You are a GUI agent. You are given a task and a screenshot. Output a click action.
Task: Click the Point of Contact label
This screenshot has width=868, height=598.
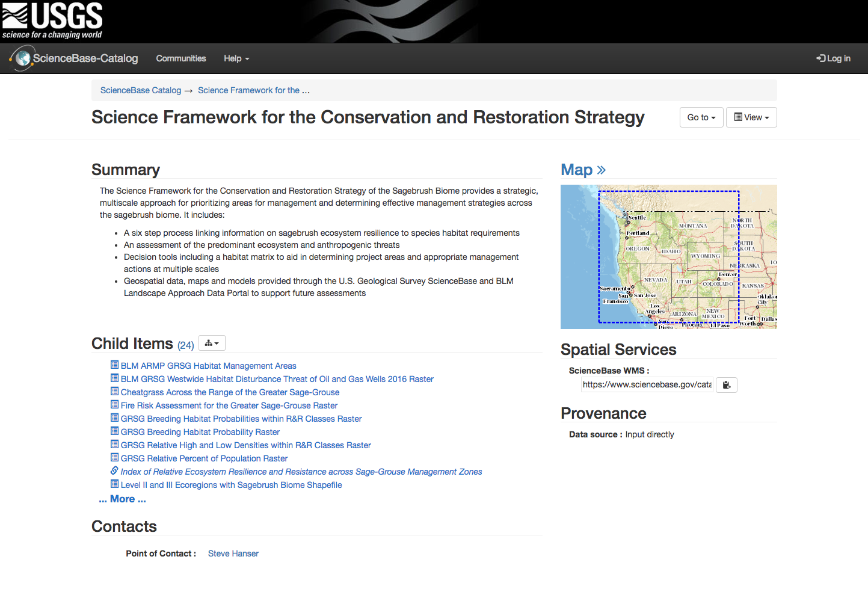[x=161, y=553]
